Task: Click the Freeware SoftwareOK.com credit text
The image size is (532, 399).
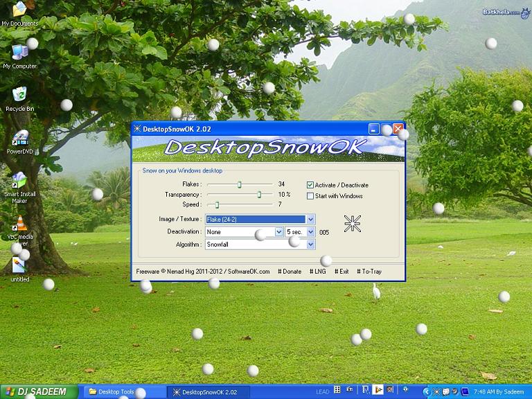Action: (203, 272)
